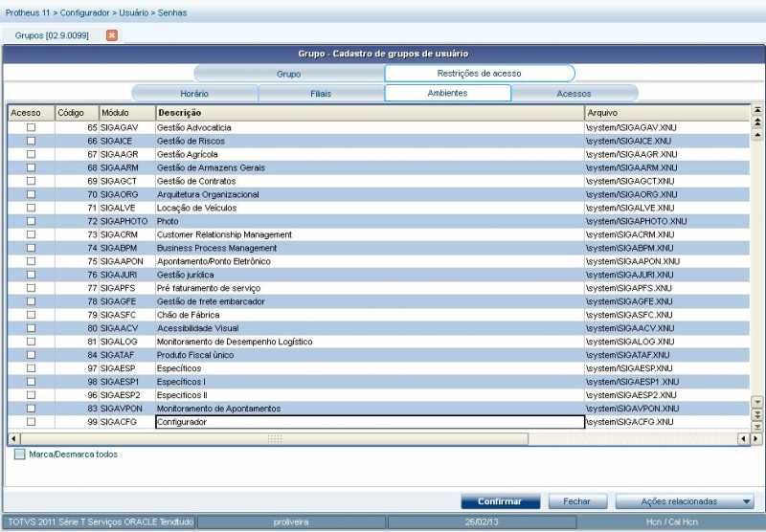Open the Horário sub-tab
Screen dimensions: 766x532
click(194, 94)
